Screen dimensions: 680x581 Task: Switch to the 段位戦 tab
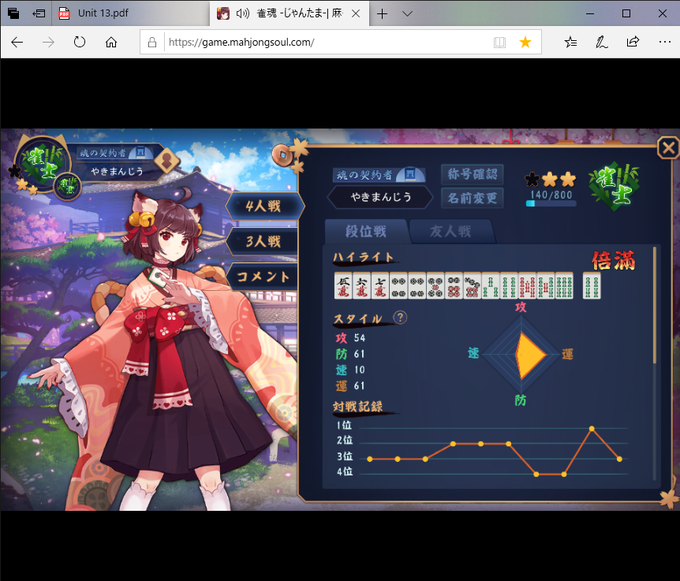366,231
